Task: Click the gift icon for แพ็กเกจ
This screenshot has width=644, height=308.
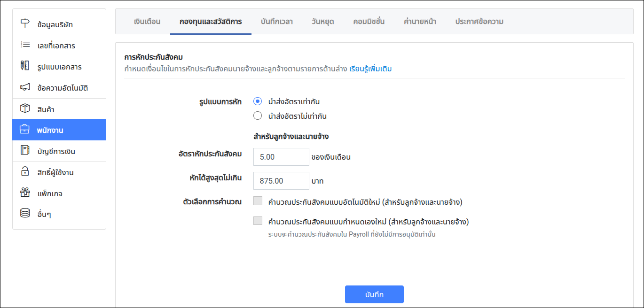Action: [x=25, y=193]
